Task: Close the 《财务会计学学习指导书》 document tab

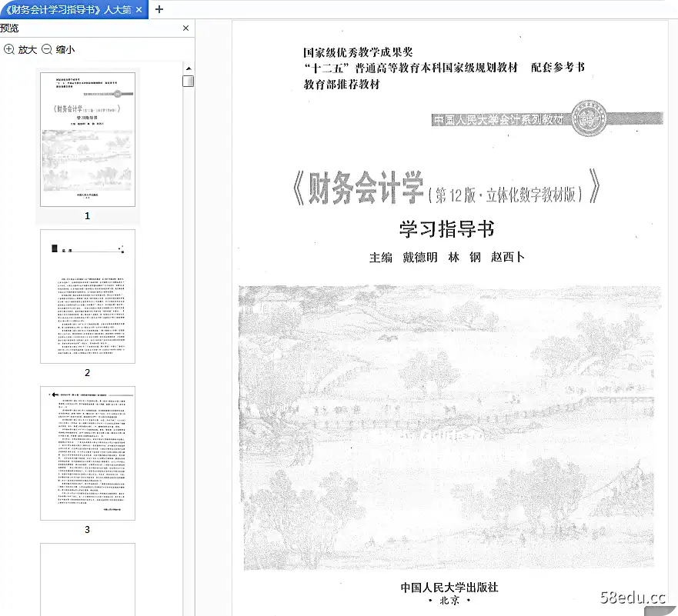Action: (139, 9)
